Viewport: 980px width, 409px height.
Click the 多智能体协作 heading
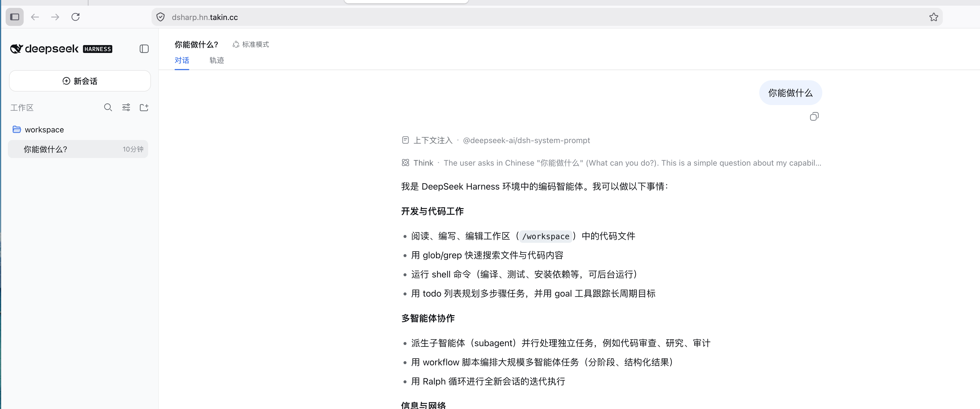428,318
